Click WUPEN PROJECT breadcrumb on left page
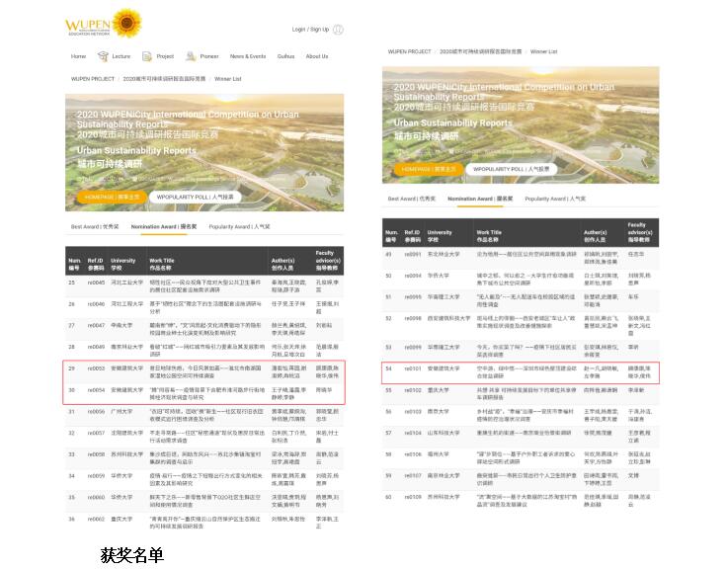This screenshot has width=728, height=570. (x=92, y=77)
